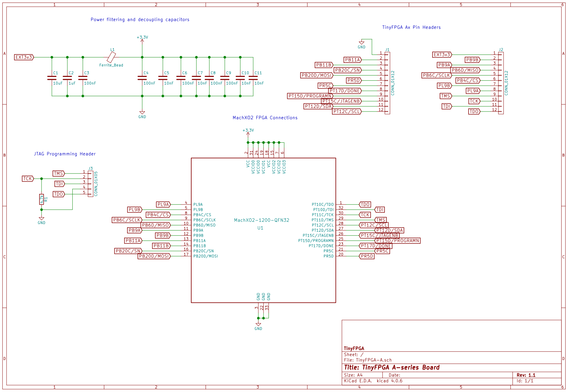Screen dimensions: 569x392
Task: Click the MachXO2-1200-QFN32 component name
Action: 261,220
